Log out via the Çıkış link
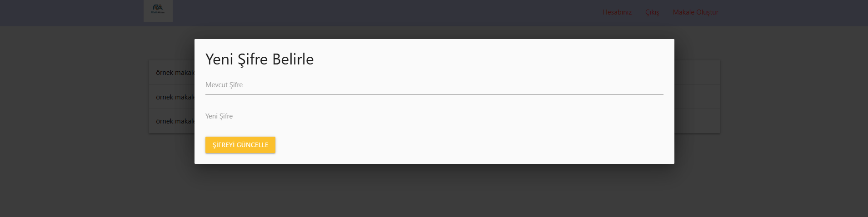The height and width of the screenshot is (217, 868). pos(652,12)
